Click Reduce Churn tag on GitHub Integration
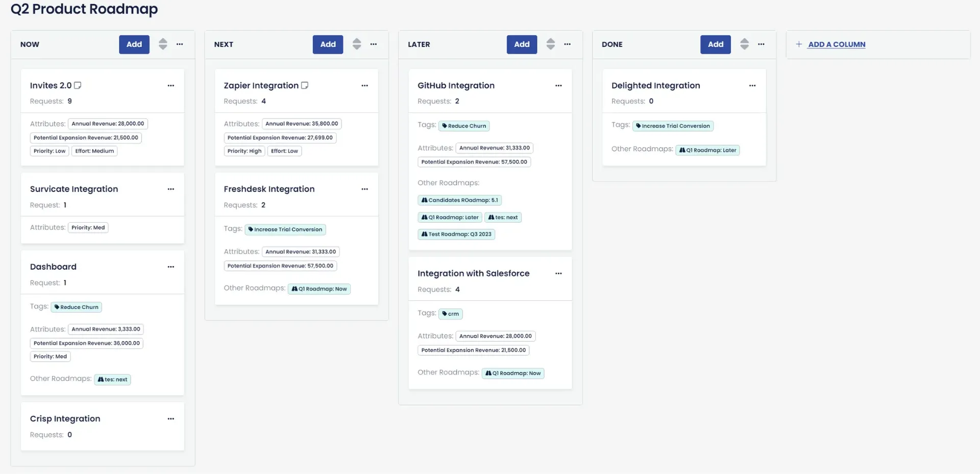 click(464, 126)
